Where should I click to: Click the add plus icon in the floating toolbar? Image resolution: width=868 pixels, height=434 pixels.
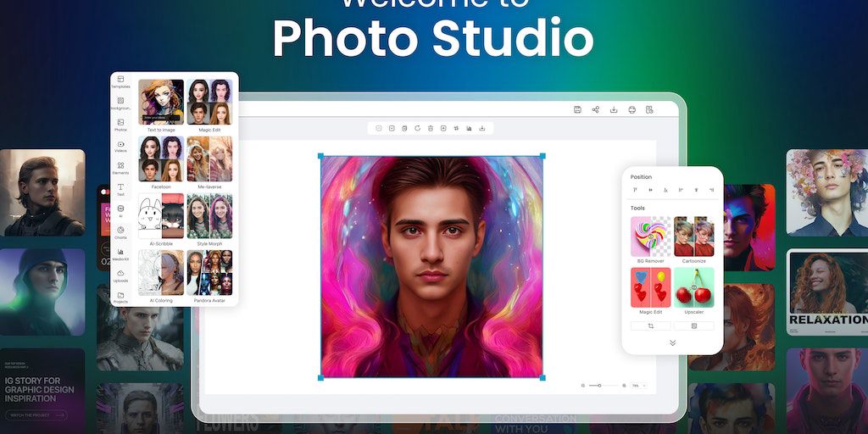pos(443,128)
